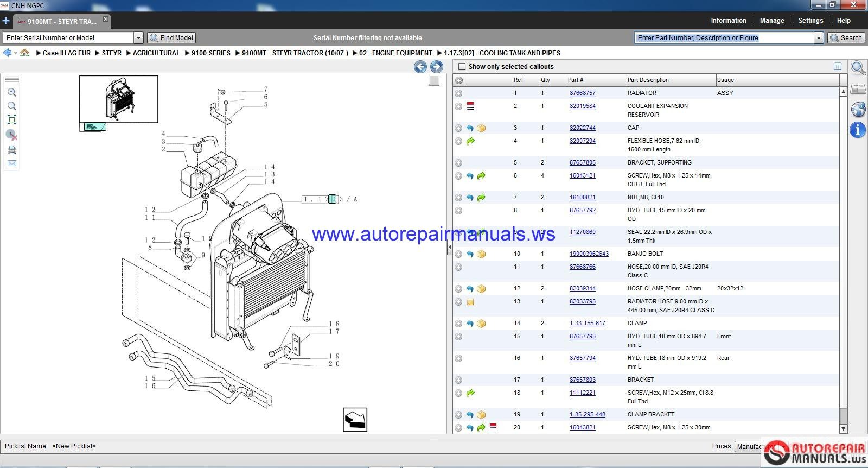Close the 9100MT - STEYR TRA... tab
Image resolution: width=868 pixels, height=468 pixels.
(106, 19)
